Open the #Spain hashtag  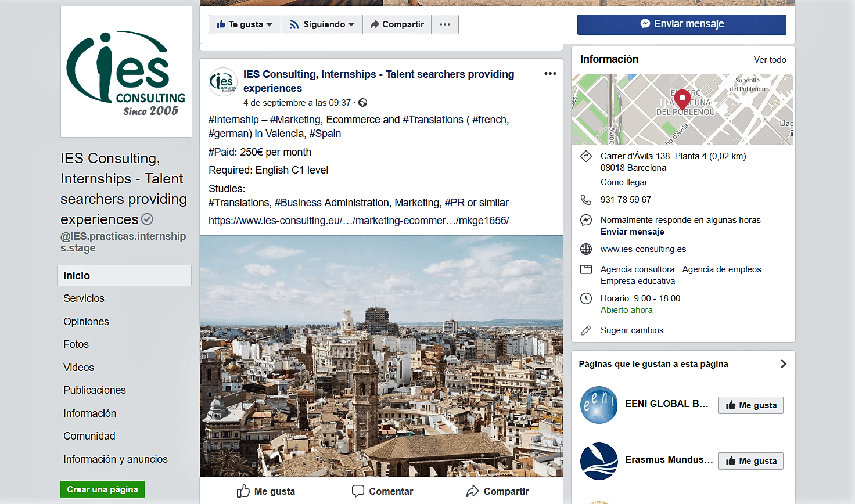pos(325,134)
